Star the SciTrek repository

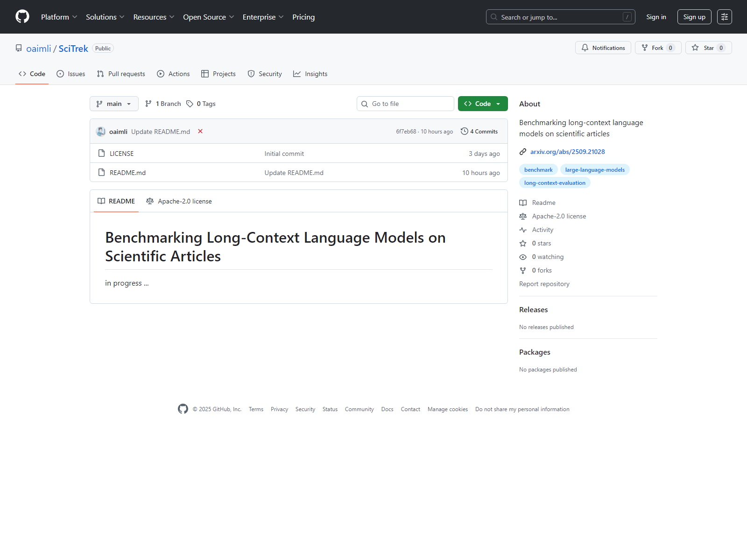(x=708, y=48)
